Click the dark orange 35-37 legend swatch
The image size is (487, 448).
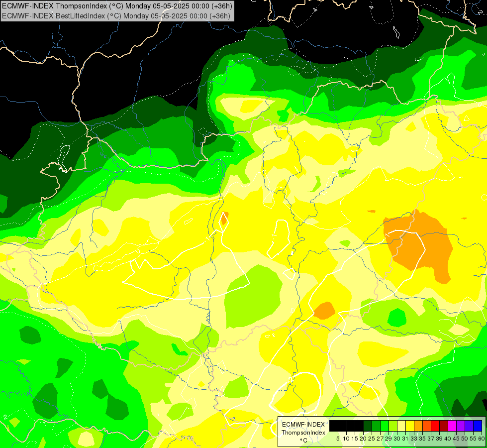coord(427,426)
